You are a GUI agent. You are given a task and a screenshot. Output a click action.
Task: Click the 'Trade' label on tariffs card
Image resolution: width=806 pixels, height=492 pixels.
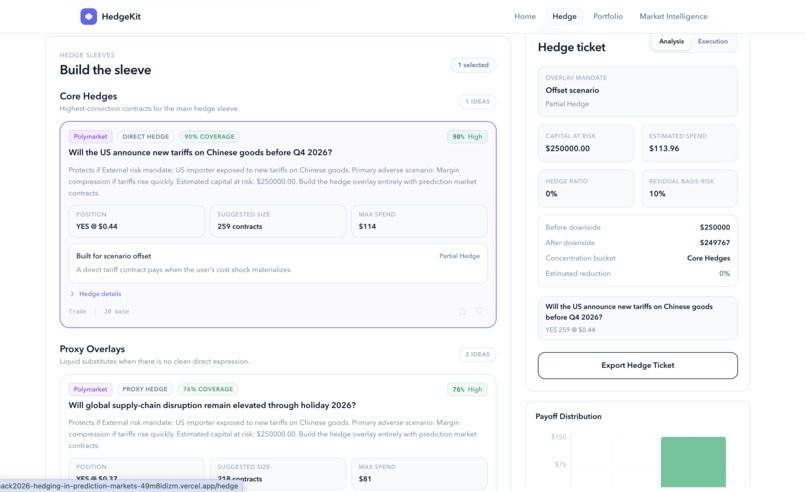[x=78, y=311]
